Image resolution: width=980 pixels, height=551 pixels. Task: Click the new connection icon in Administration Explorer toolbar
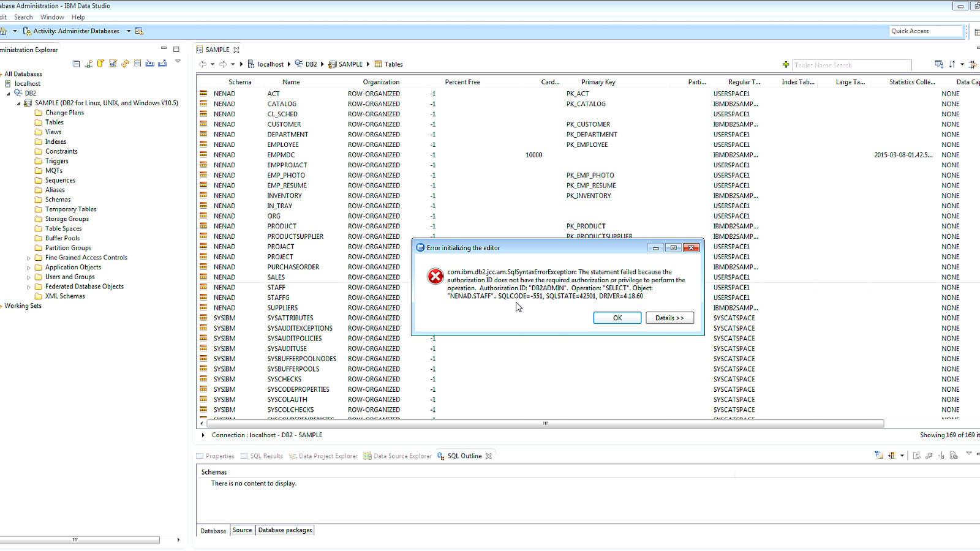tap(89, 64)
